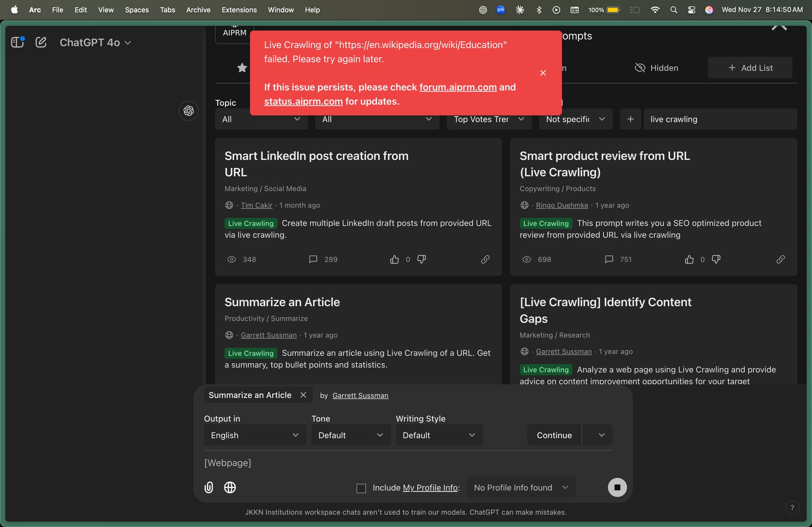Remove the selected Summarize an Article prompt
The height and width of the screenshot is (527, 812).
click(303, 395)
